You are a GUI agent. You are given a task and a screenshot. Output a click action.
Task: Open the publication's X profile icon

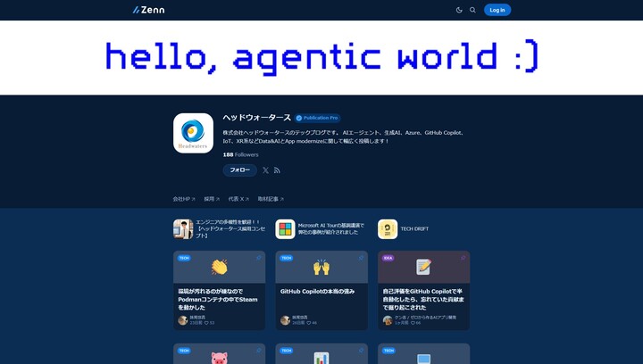point(266,170)
